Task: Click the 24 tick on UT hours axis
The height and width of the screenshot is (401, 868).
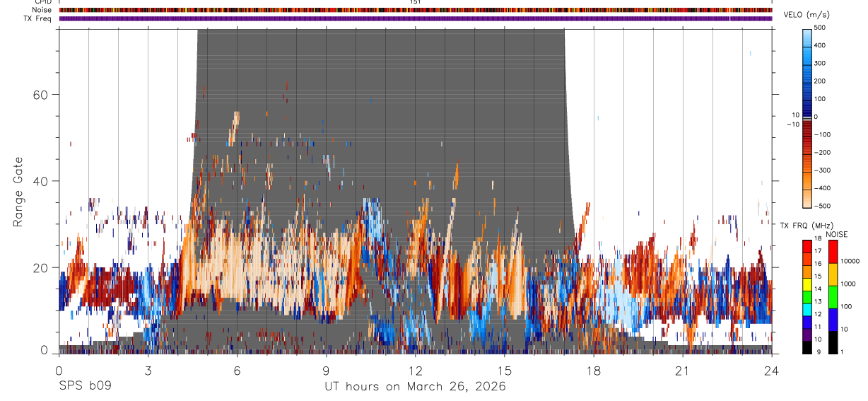Action: (771, 371)
